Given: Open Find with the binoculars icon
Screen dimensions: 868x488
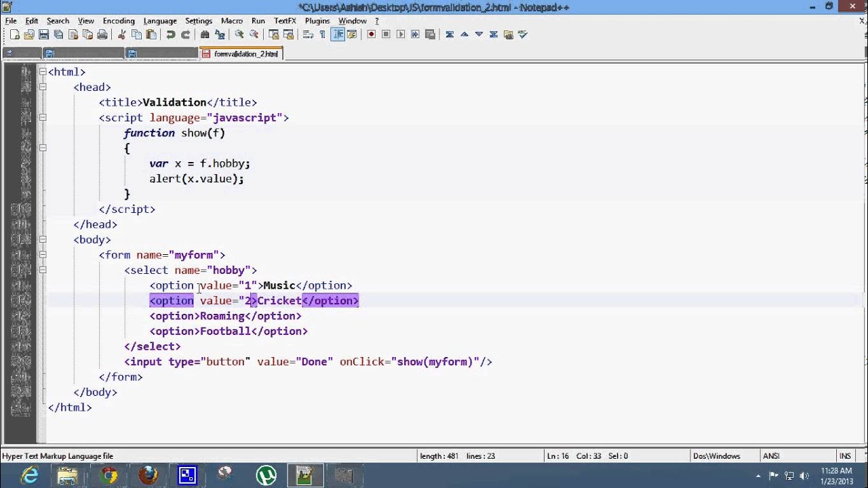Looking at the screenshot, I should click(x=205, y=35).
